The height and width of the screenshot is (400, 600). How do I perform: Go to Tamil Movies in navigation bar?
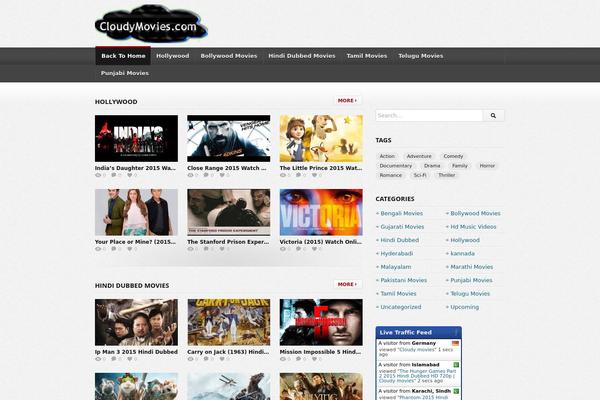pyautogui.click(x=366, y=56)
